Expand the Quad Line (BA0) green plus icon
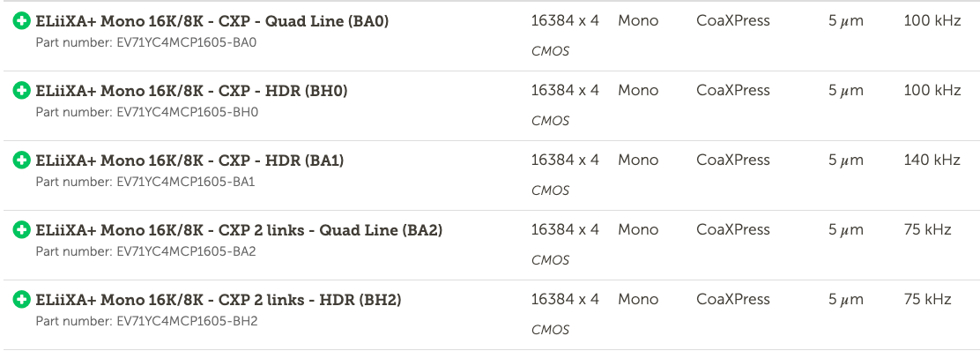The width and height of the screenshot is (980, 351). tap(22, 21)
